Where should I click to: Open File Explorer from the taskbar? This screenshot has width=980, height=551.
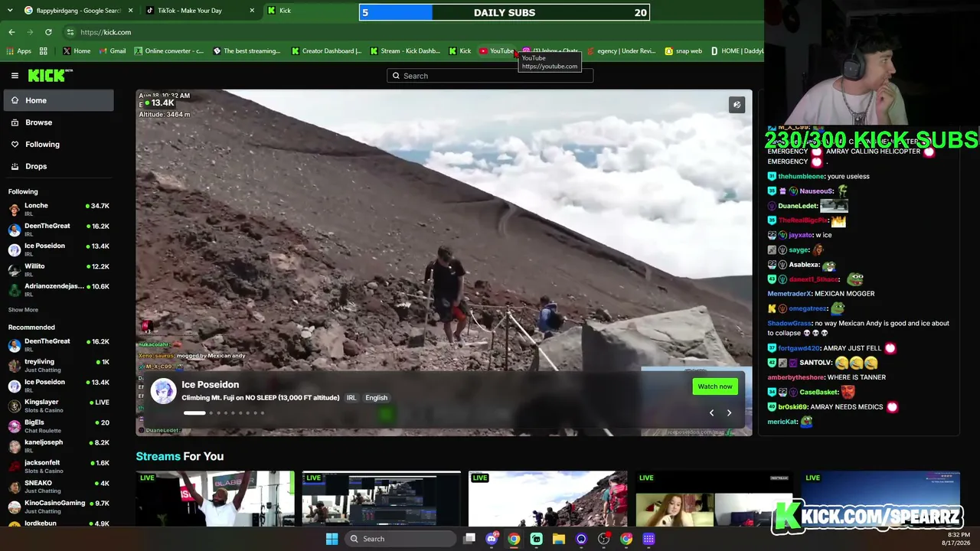tap(559, 539)
